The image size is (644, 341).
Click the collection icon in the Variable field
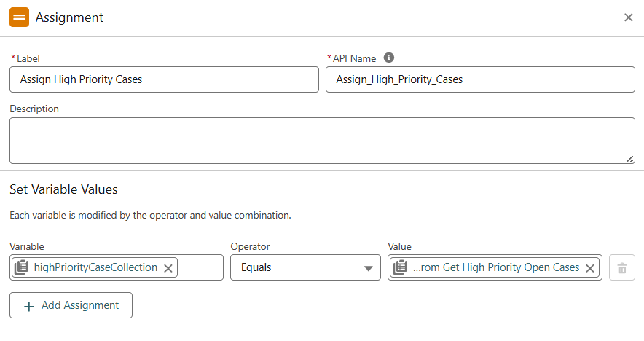(x=21, y=267)
